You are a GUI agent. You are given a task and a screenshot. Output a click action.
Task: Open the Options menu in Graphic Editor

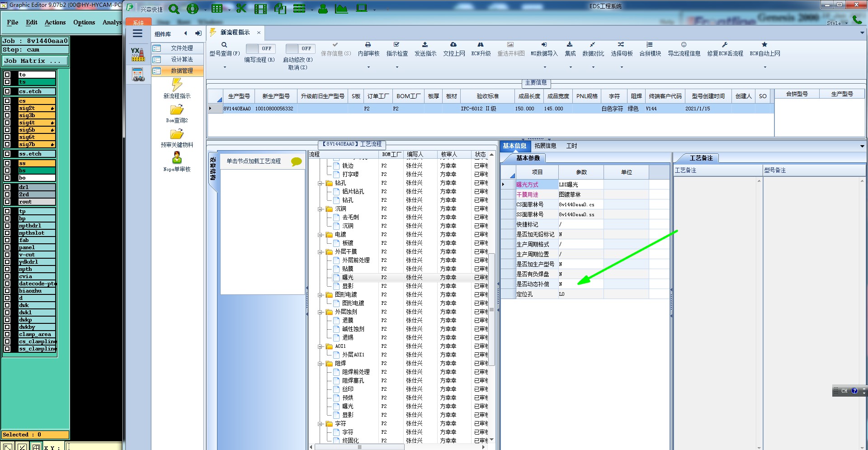84,22
